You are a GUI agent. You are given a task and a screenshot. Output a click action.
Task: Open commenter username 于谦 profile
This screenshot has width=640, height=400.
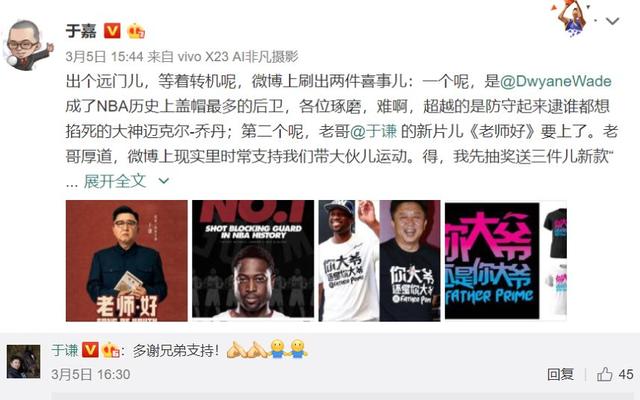tap(65, 350)
